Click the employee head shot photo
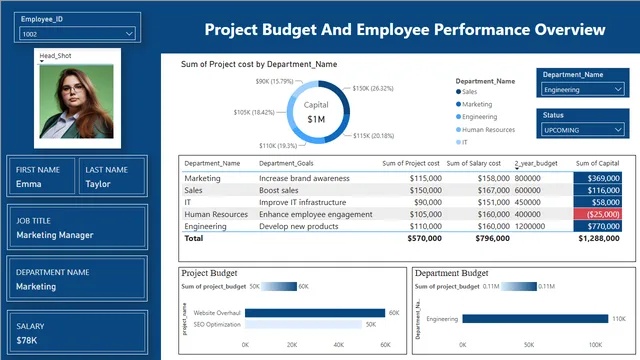Image resolution: width=640 pixels, height=360 pixels. [76, 101]
